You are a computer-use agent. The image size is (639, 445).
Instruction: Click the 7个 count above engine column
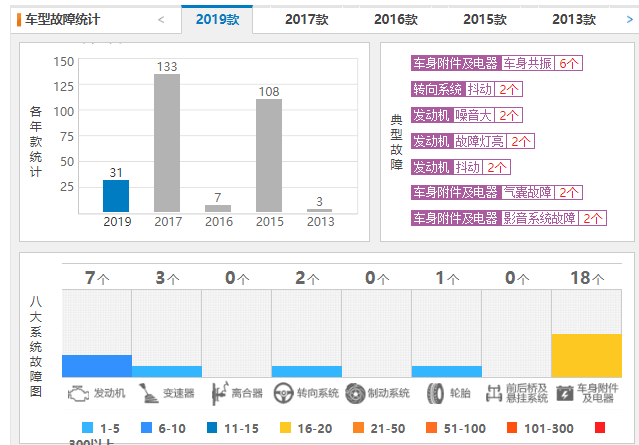point(97,278)
